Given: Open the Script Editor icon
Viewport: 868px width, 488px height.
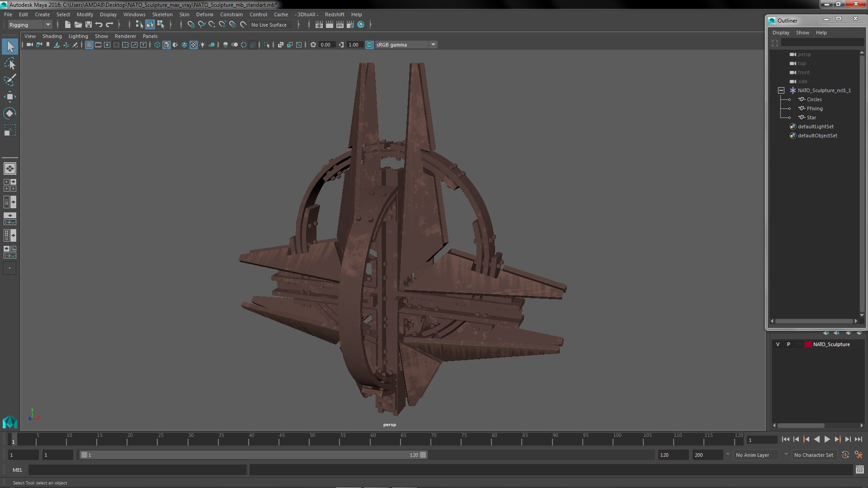Looking at the screenshot, I should [859, 470].
